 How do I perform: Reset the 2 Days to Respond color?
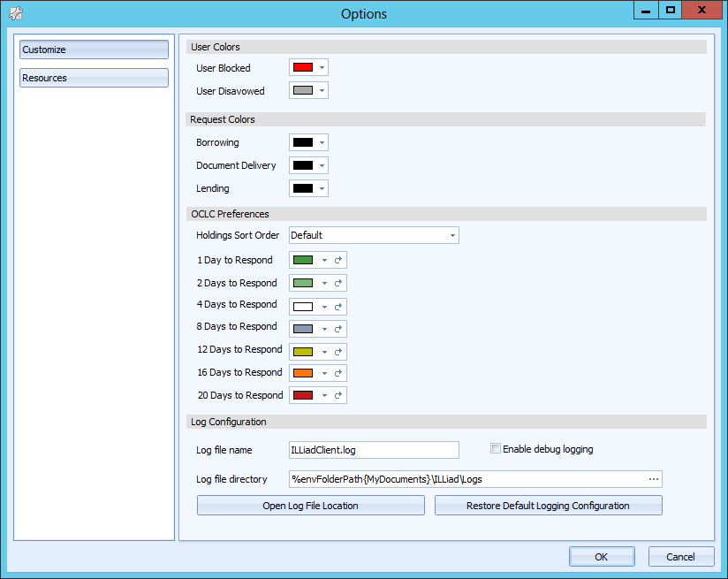point(339,283)
